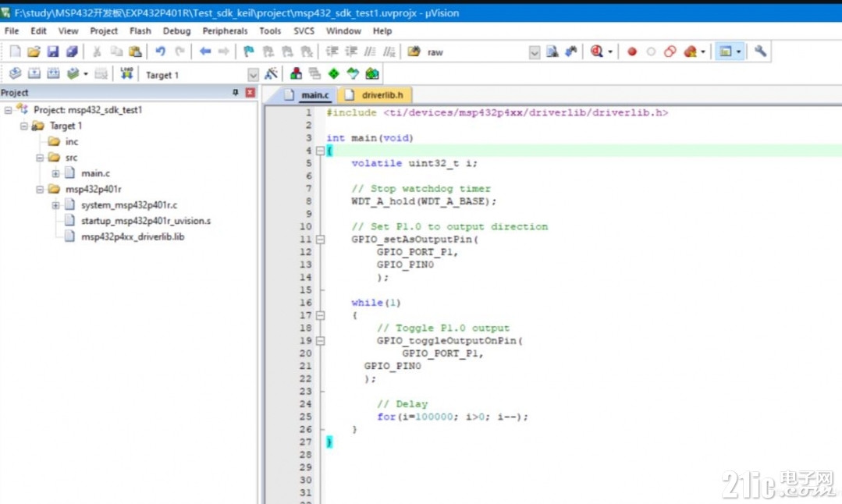Kill all breakpoints icon
Viewport: 842px width, 504px height.
tap(690, 51)
